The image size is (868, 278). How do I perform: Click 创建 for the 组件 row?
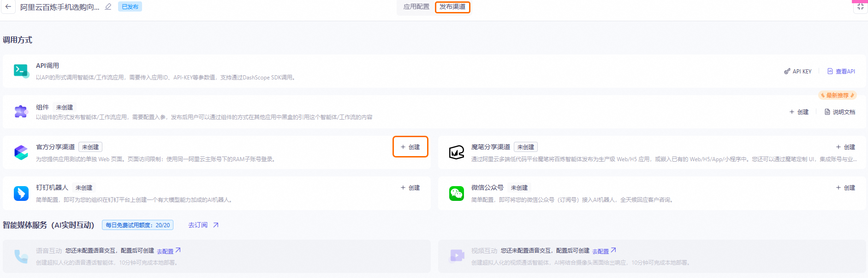799,112
